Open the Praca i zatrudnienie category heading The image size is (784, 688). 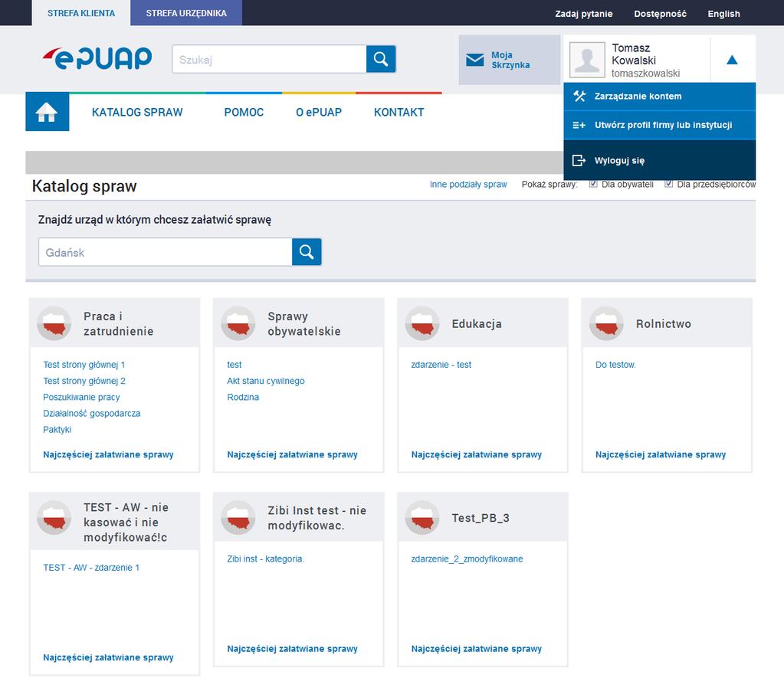pyautogui.click(x=119, y=323)
